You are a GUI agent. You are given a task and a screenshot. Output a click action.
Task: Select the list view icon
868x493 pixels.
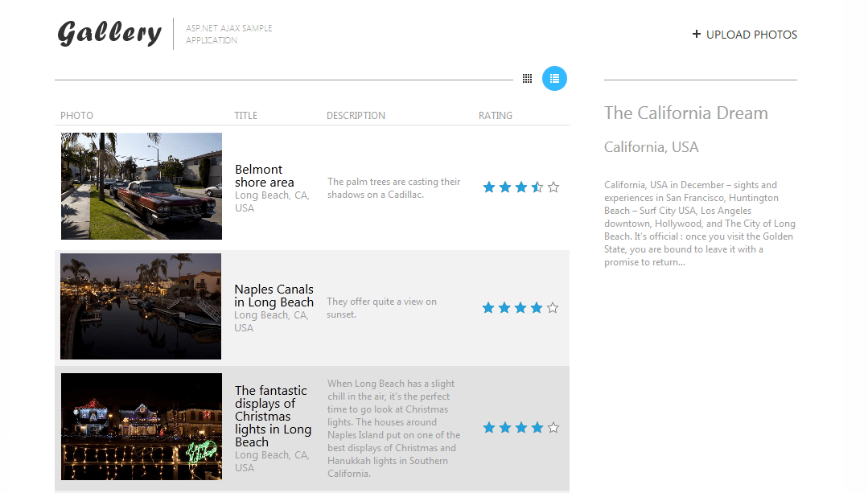(x=554, y=78)
